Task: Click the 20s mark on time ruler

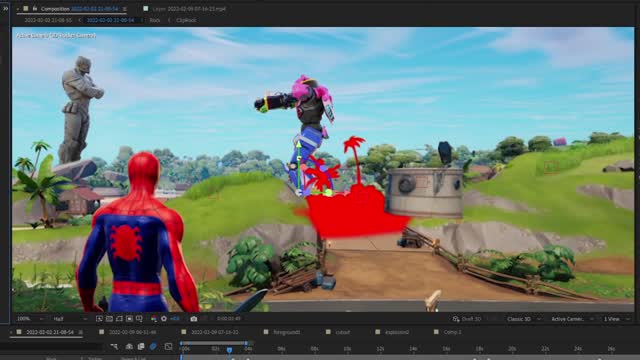Action: 512,349
